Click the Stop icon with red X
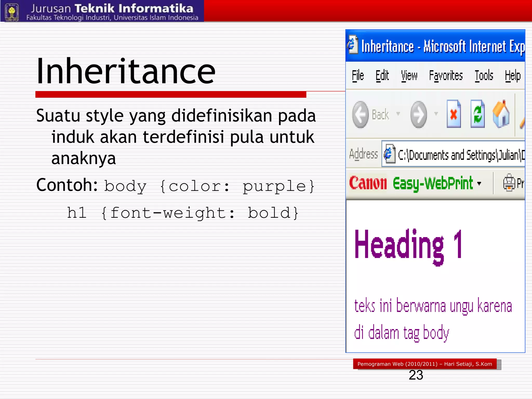Screen dimensions: 532x399 tap(454, 114)
